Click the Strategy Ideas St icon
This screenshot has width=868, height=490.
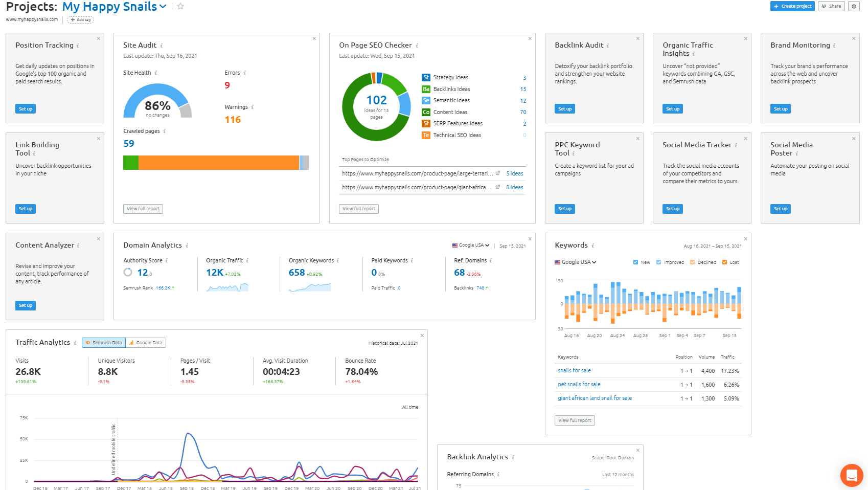point(426,77)
